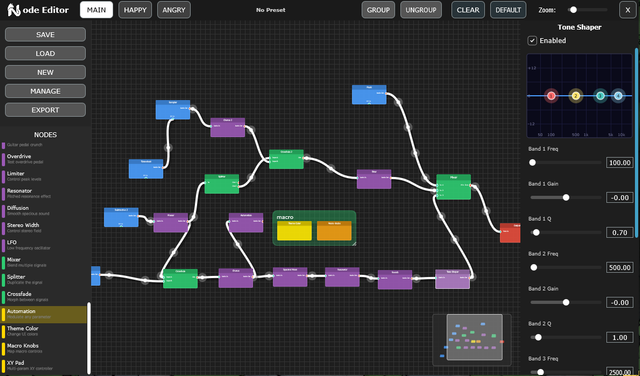Screen dimensions: 640x376
Task: Pick Mixer from the nodes list
Action: pos(44,262)
